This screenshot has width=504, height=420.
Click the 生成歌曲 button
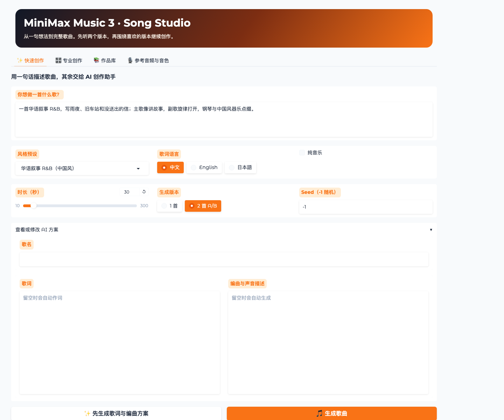[332, 413]
